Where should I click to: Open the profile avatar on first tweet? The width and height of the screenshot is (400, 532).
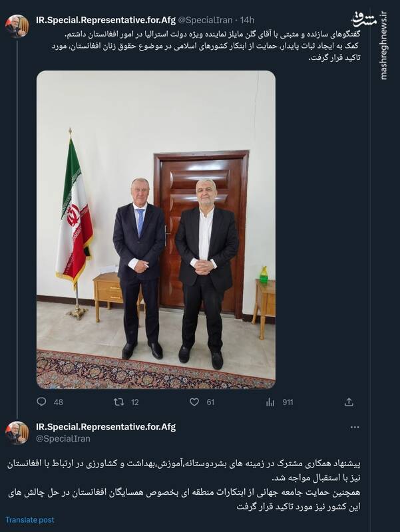point(17,25)
